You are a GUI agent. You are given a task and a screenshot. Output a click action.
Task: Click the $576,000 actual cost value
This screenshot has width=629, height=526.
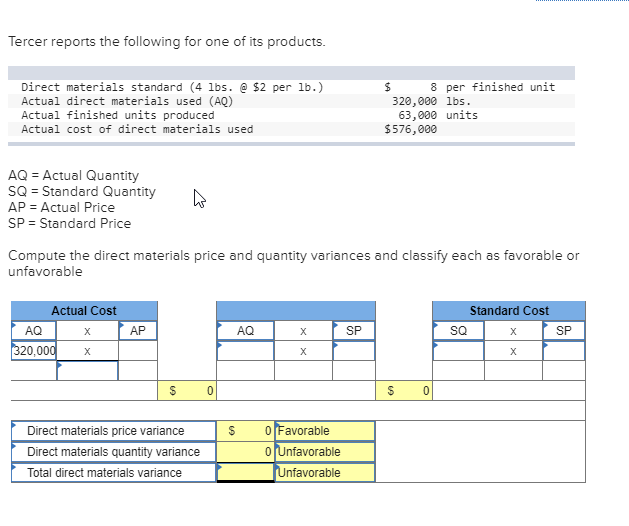point(410,129)
